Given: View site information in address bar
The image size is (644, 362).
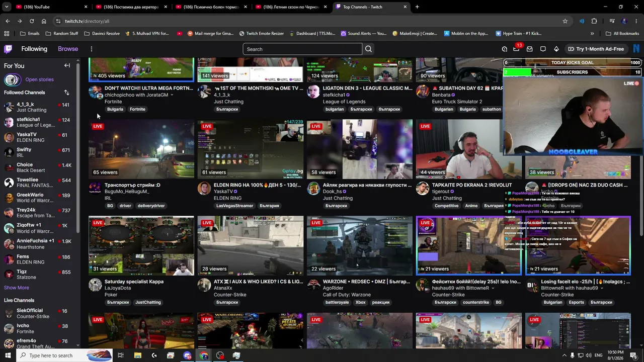Looking at the screenshot, I should pyautogui.click(x=58, y=21).
